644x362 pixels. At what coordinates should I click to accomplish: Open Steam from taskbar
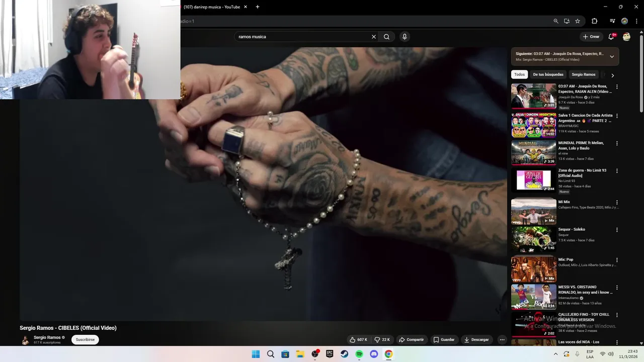click(344, 354)
